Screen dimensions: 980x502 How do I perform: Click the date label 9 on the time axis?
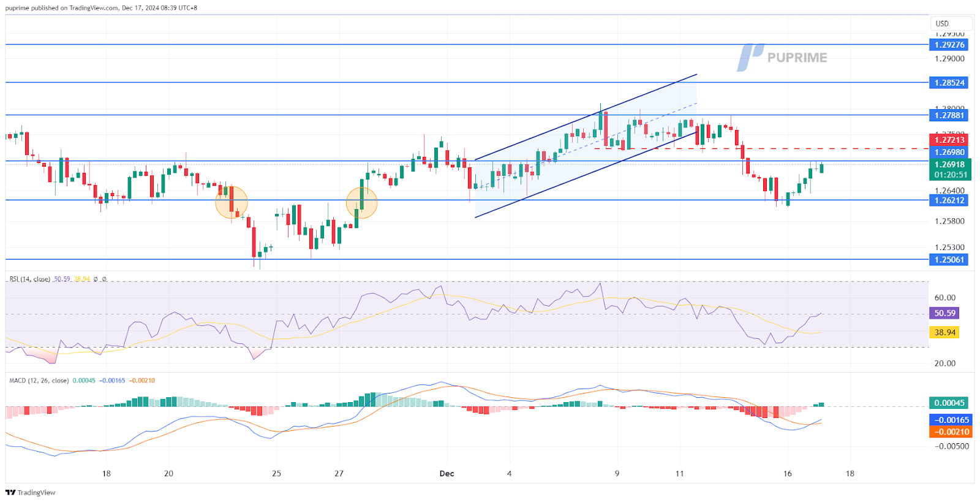pyautogui.click(x=617, y=473)
